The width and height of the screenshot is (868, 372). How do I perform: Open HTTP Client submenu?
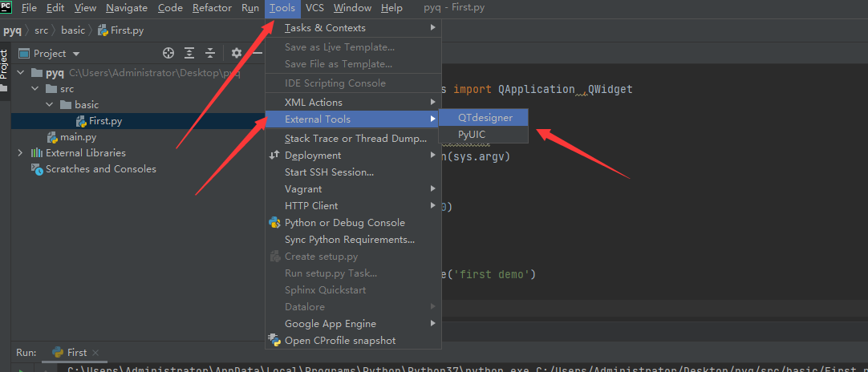(353, 205)
